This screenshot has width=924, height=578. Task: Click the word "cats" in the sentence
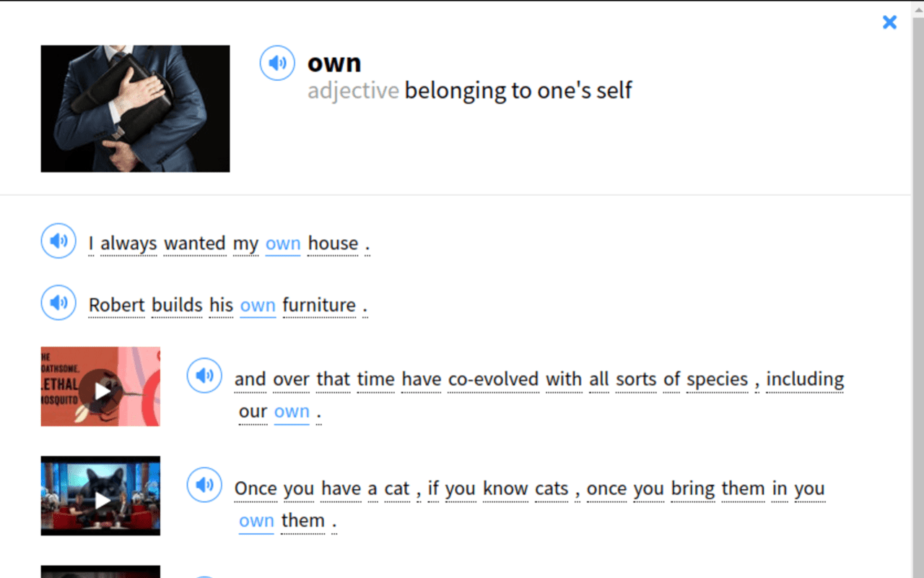click(x=552, y=489)
